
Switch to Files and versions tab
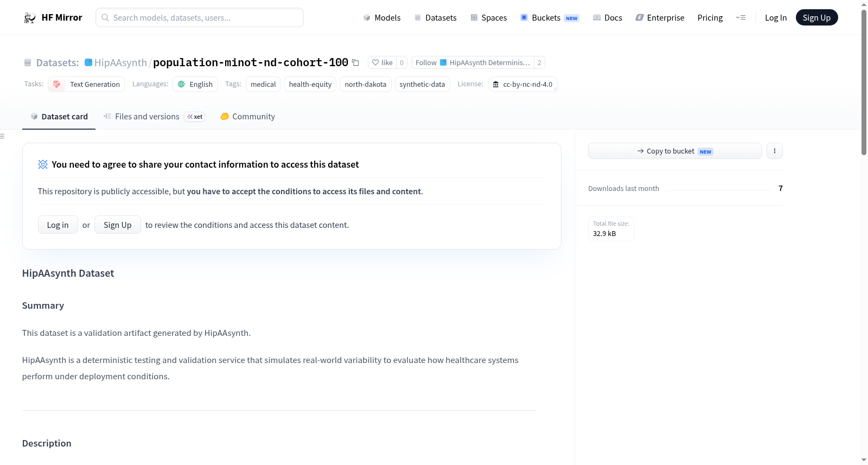coord(154,117)
